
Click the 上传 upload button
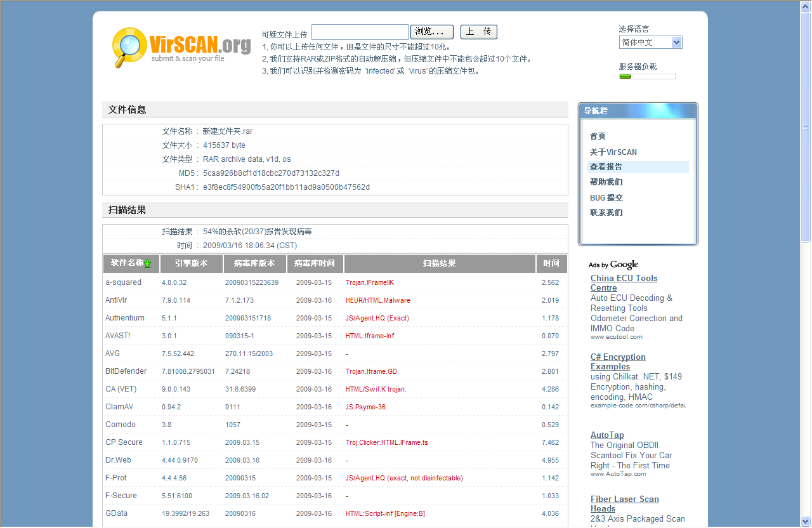click(x=479, y=32)
